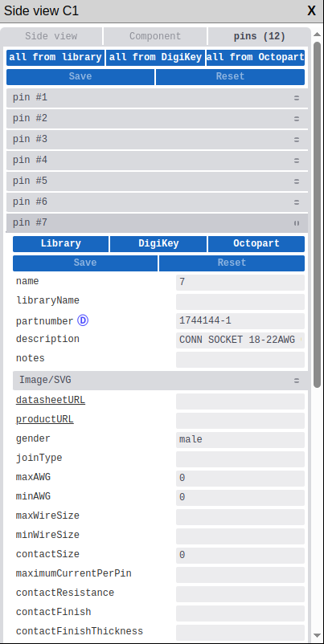Click the minWireSize input field
Viewport: 324px width, 644px height.
click(240, 536)
